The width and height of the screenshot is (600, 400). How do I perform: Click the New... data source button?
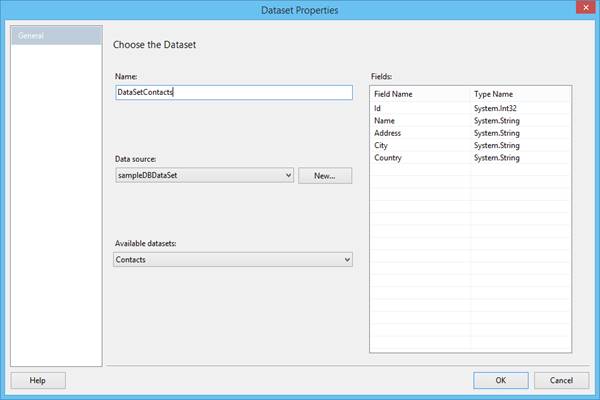pyautogui.click(x=325, y=175)
